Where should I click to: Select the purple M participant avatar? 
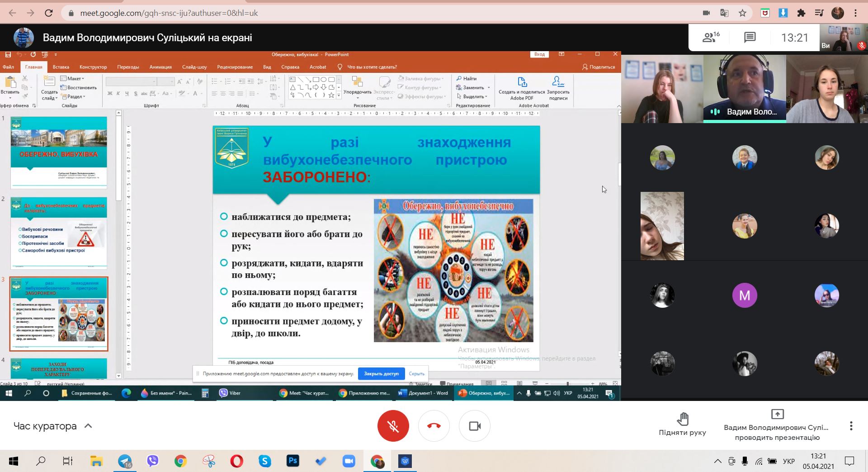point(744,296)
